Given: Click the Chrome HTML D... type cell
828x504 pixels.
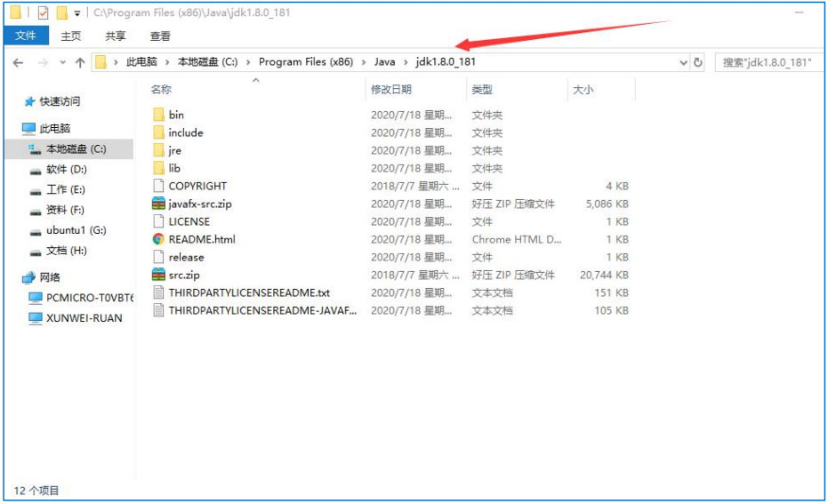Looking at the screenshot, I should 517,240.
